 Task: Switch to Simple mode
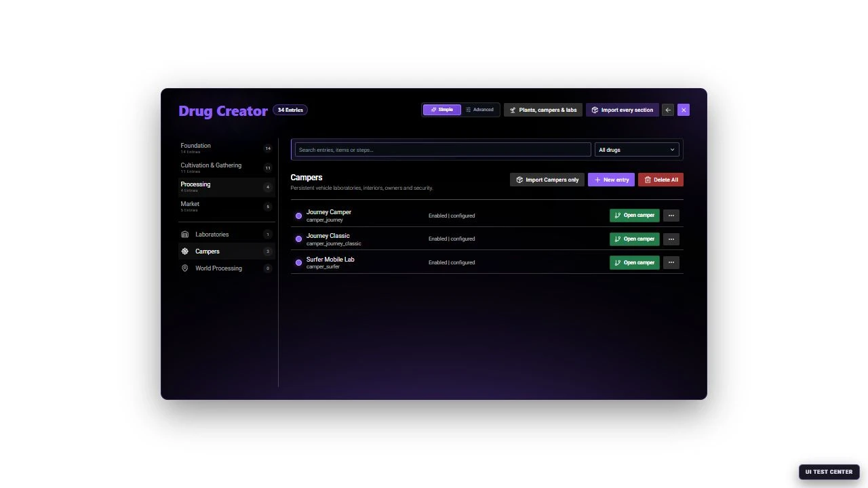click(x=442, y=110)
